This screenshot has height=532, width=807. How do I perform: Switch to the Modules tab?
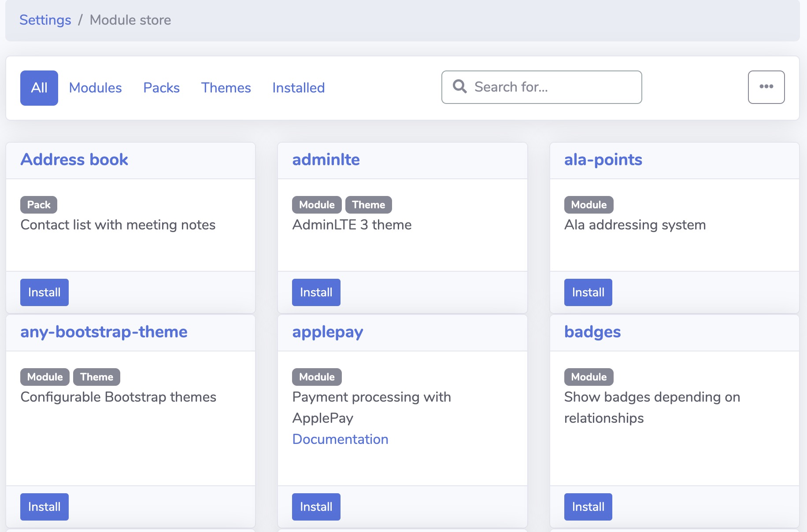(95, 88)
